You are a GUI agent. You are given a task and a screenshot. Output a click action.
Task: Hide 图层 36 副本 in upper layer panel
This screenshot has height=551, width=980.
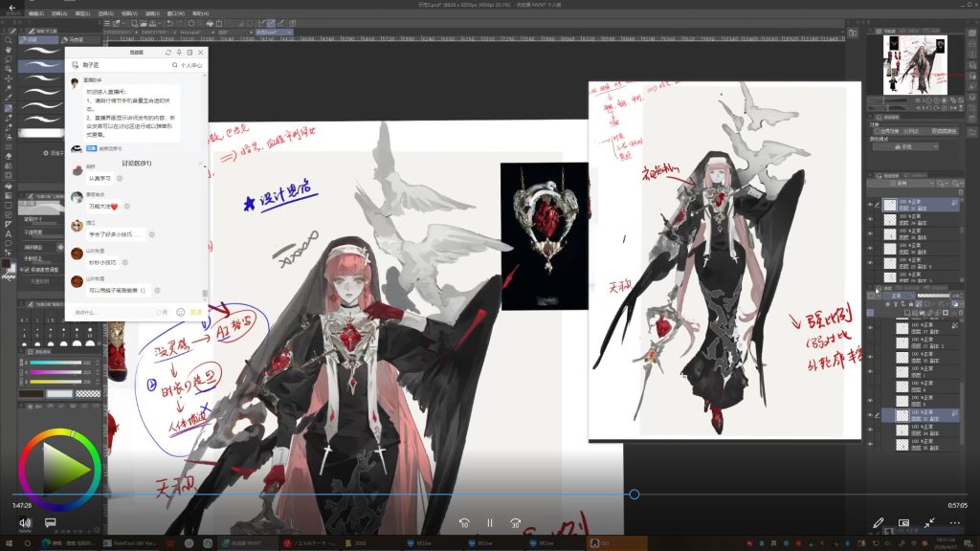coord(870,248)
